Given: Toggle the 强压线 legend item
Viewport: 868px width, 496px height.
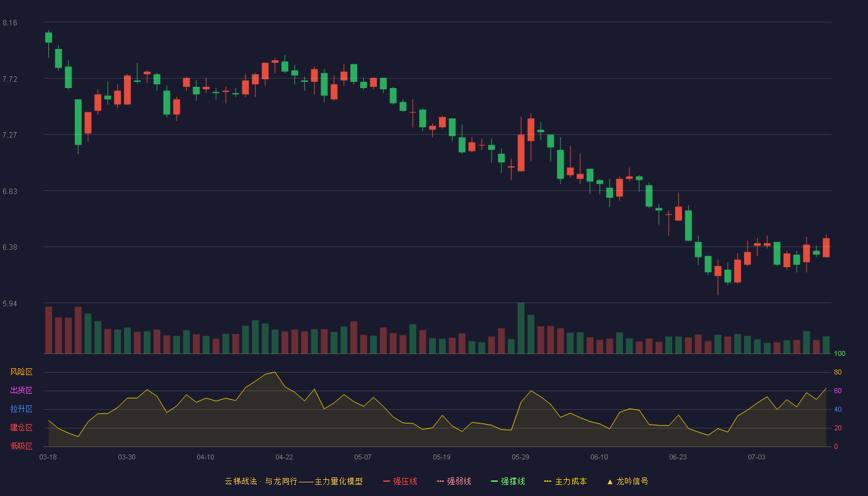Looking at the screenshot, I should [x=400, y=481].
